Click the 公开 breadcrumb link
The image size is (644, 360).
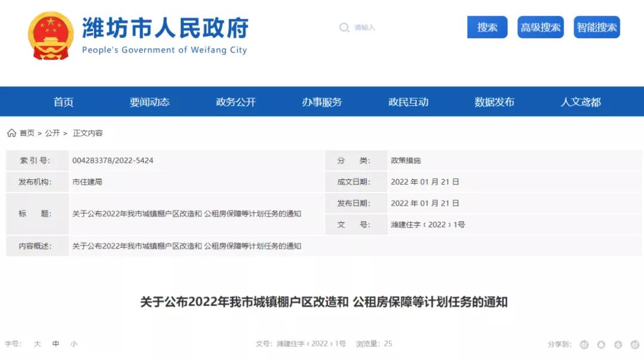click(52, 133)
